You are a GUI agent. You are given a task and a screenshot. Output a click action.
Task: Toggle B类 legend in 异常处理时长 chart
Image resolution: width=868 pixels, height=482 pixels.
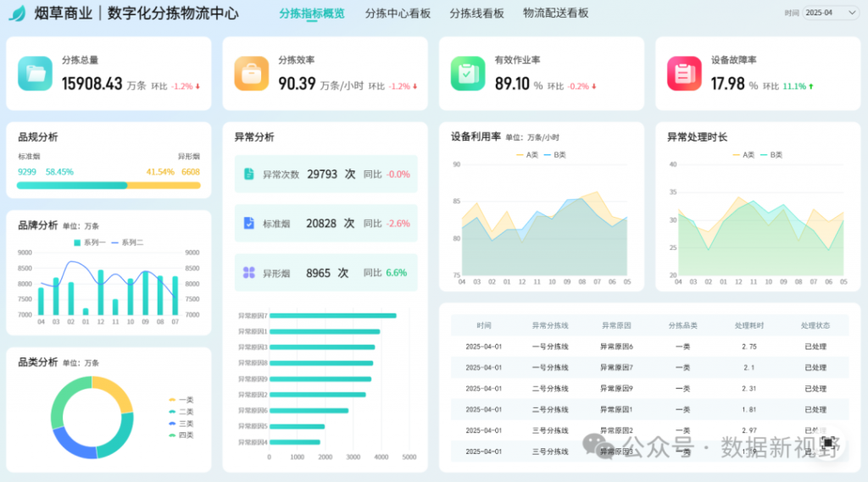(772, 155)
